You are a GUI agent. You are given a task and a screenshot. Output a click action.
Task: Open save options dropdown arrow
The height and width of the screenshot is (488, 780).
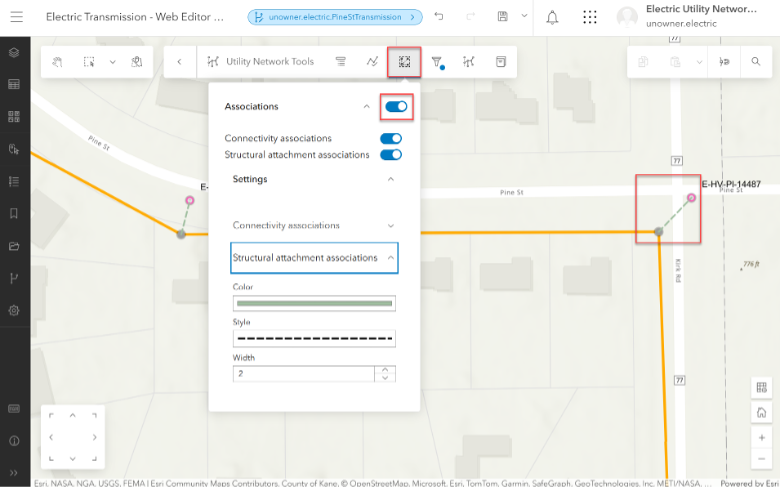(524, 16)
